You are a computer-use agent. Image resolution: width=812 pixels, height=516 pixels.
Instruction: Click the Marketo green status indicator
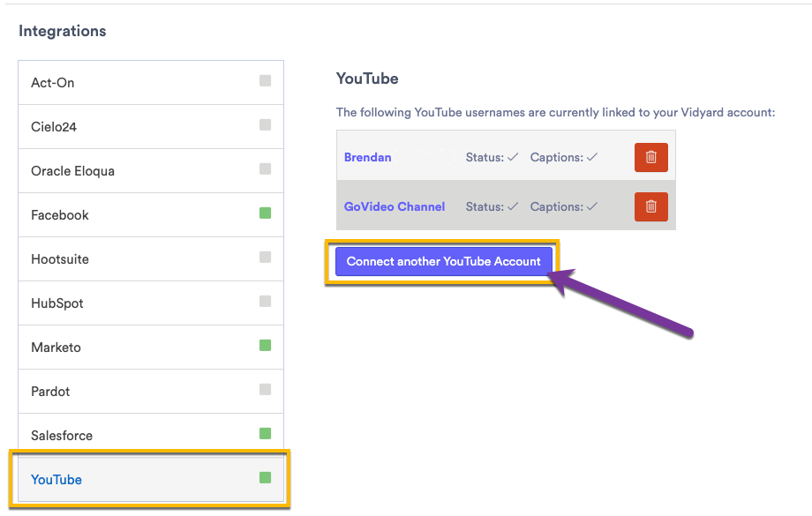pyautogui.click(x=264, y=346)
